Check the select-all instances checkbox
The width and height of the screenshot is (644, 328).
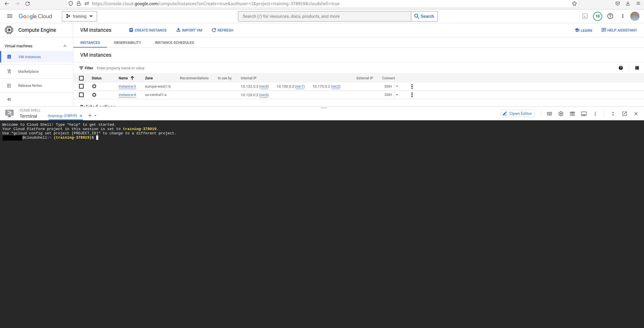(x=81, y=78)
